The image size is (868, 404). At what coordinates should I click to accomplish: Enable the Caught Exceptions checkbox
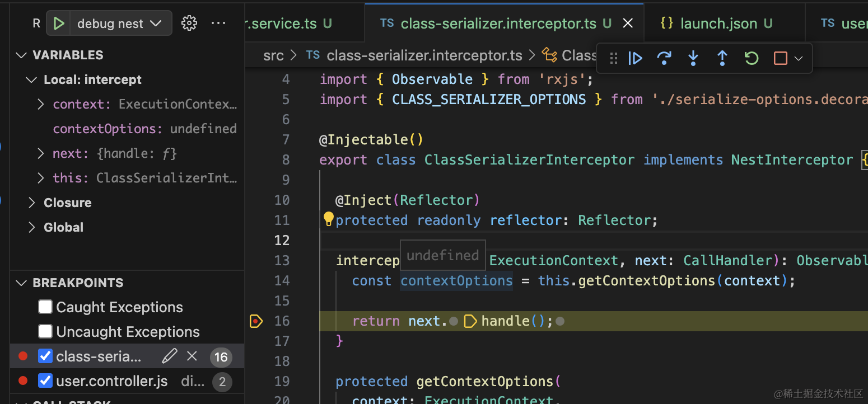tap(45, 307)
